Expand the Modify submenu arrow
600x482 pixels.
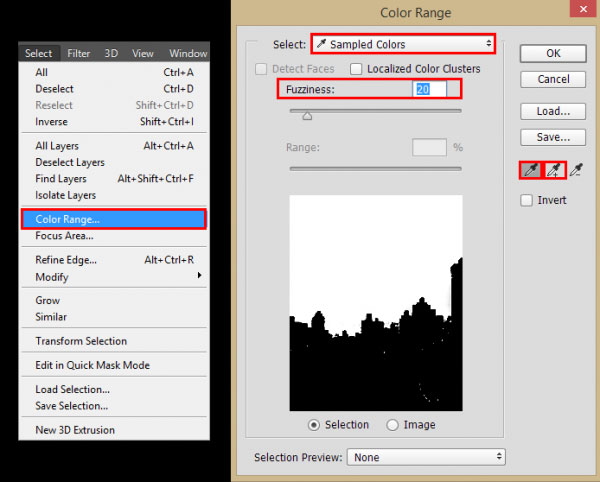[199, 275]
